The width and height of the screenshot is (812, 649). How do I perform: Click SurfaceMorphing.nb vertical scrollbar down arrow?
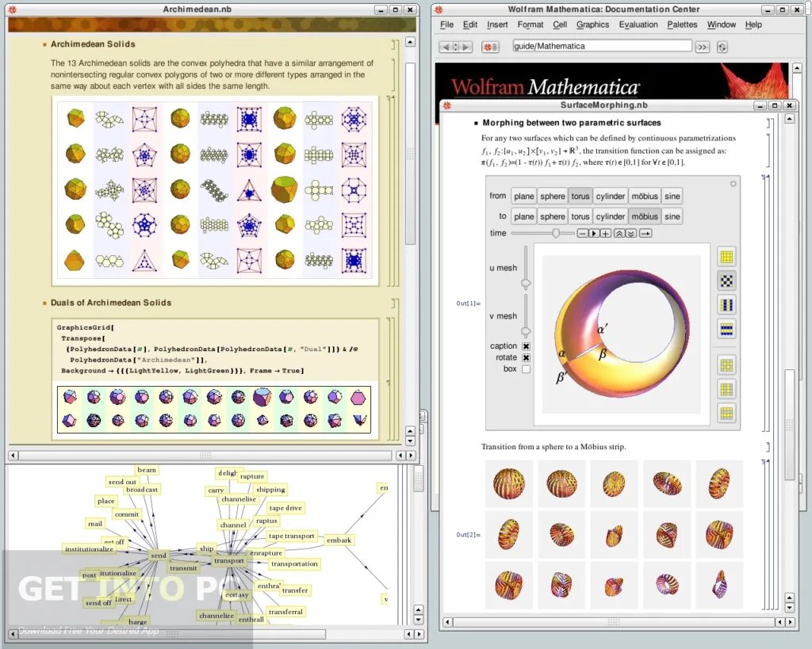coord(789,608)
